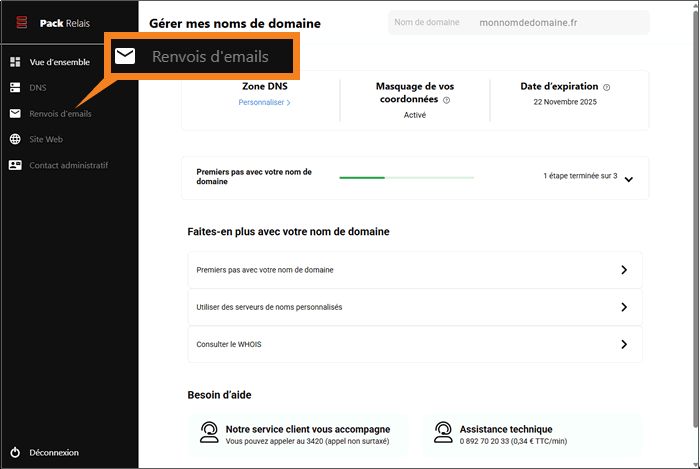This screenshot has width=700, height=469.
Task: Click the 22 Novembre 2025 expiration date
Action: 565,102
